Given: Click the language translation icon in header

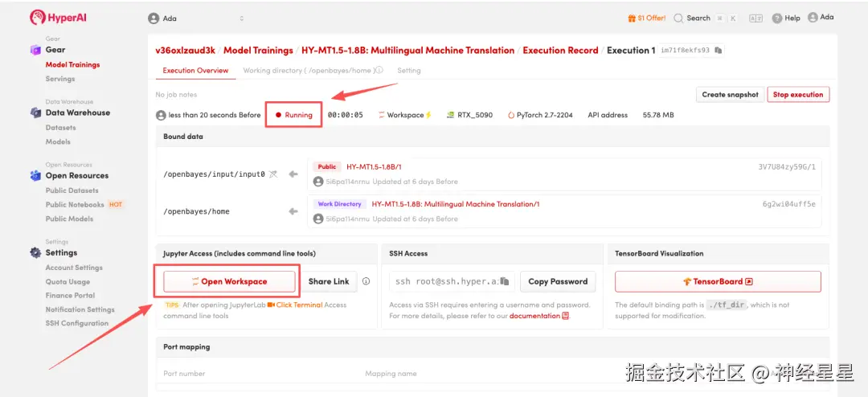Looking at the screenshot, I should click(x=755, y=18).
